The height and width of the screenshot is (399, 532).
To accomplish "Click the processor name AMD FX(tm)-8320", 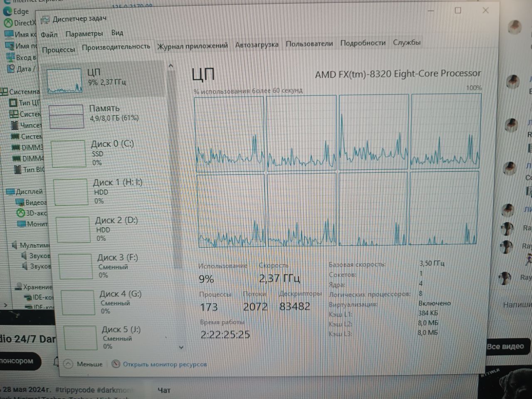I will pyautogui.click(x=398, y=74).
